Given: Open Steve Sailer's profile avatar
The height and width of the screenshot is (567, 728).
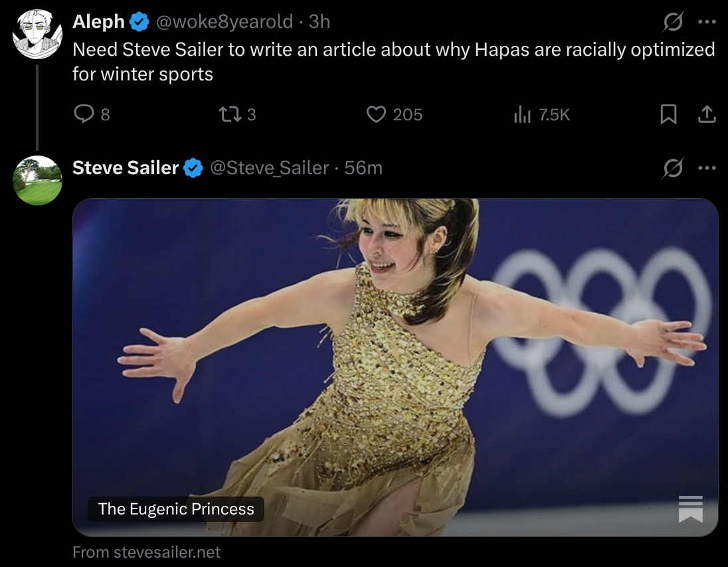Looking at the screenshot, I should pyautogui.click(x=37, y=180).
